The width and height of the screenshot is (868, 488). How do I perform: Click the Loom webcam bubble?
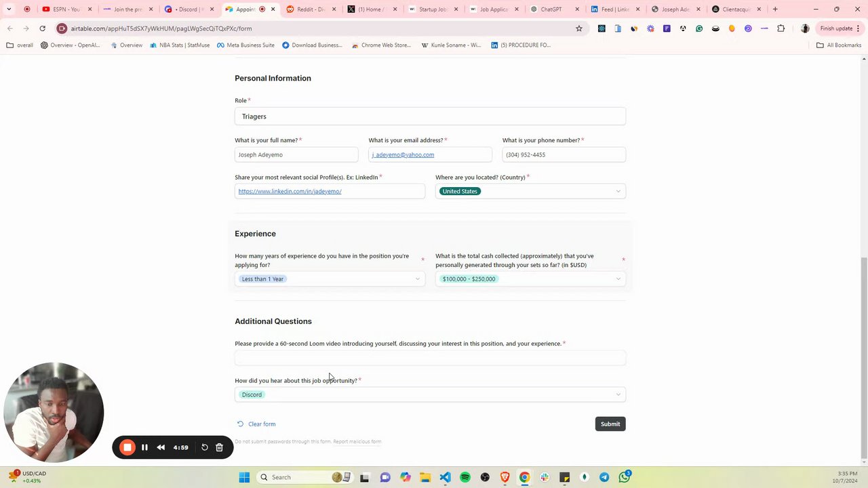[54, 412]
